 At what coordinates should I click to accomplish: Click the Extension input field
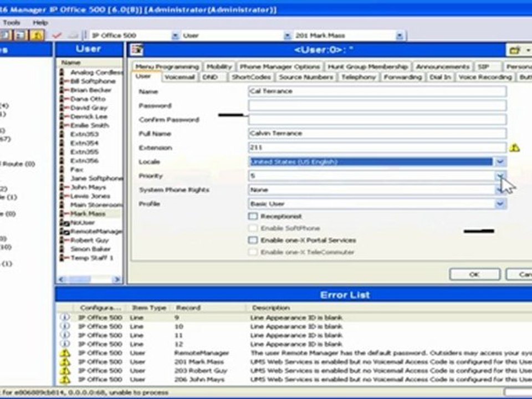tap(377, 147)
